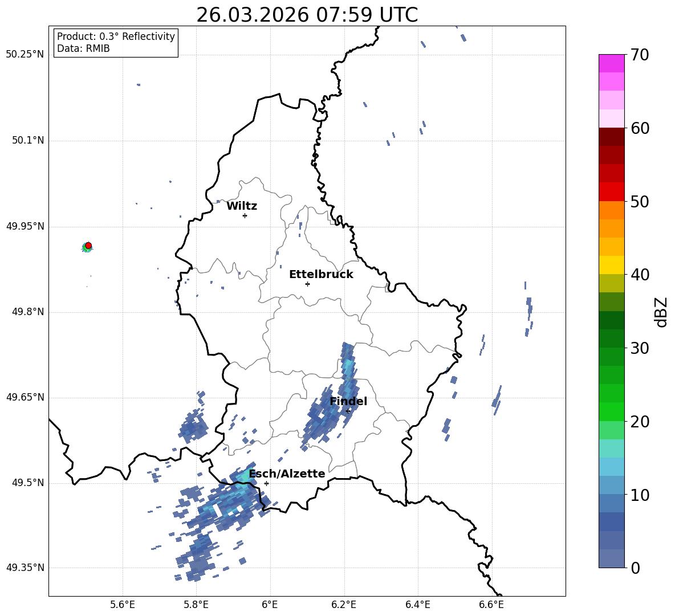This screenshot has height=616, width=675.
Task: Click the dark maroon 60 dBZ swatch
Action: 611,137
